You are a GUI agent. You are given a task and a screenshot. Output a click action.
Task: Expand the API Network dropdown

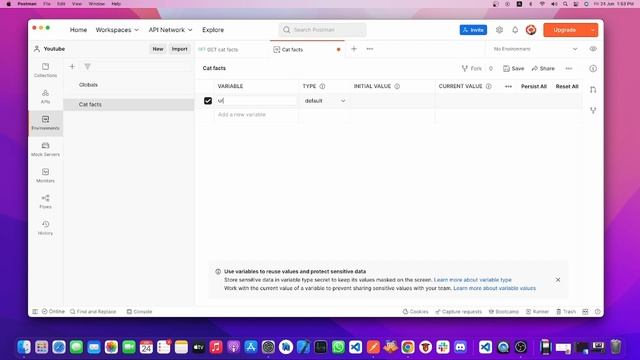(x=170, y=30)
